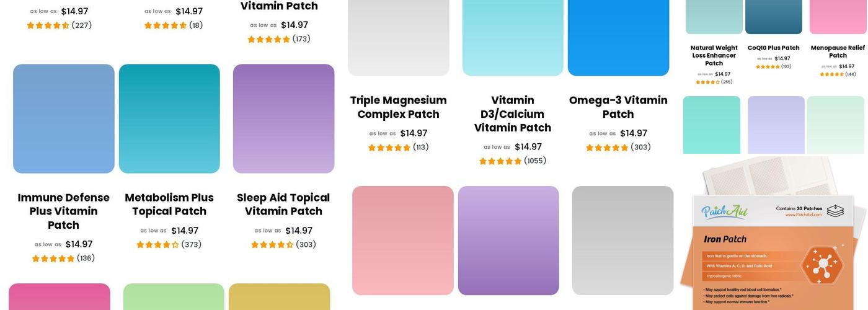Open the Natural Weight Loss Enhancer Patch link
The width and height of the screenshot is (868, 310).
coord(714,55)
